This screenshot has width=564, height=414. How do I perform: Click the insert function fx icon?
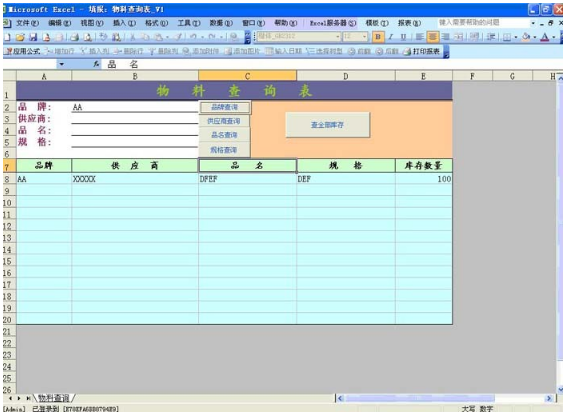96,64
